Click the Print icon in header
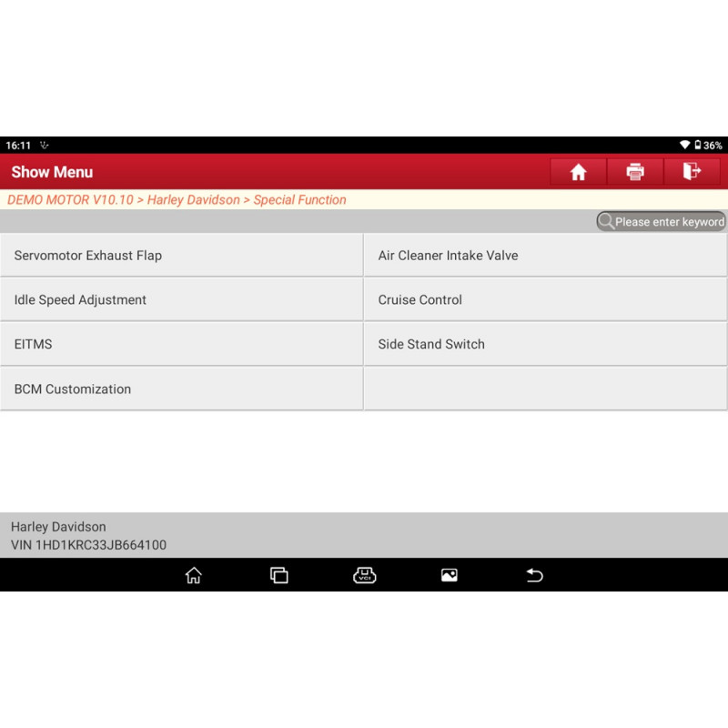The image size is (728, 728). (635, 172)
